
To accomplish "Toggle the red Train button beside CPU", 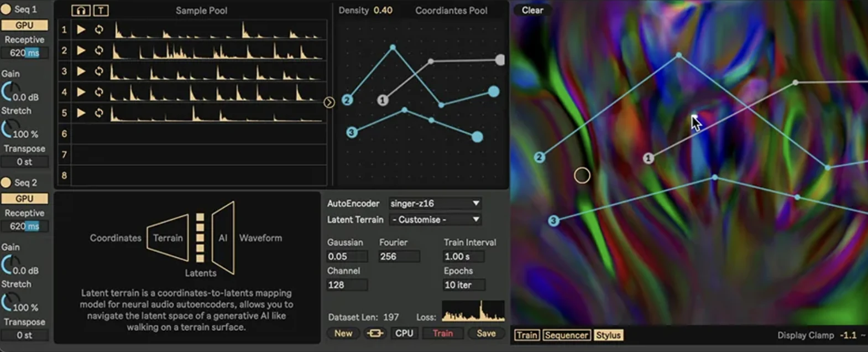I will click(x=443, y=333).
